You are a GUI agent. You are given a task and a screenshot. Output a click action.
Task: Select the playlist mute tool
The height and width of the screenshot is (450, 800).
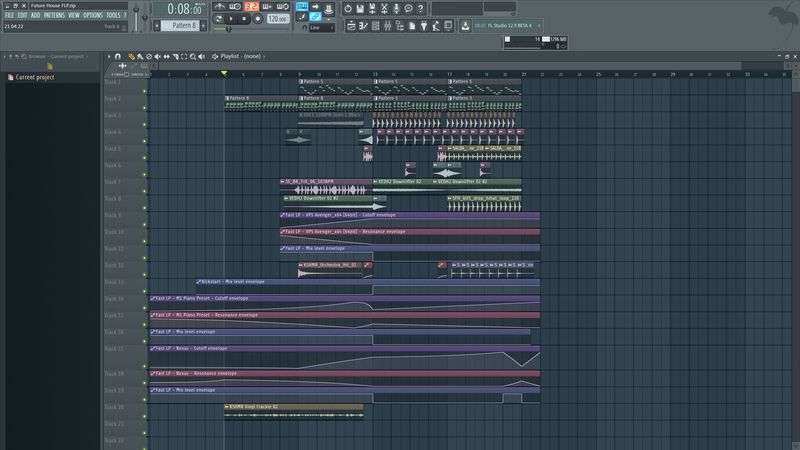pos(158,57)
